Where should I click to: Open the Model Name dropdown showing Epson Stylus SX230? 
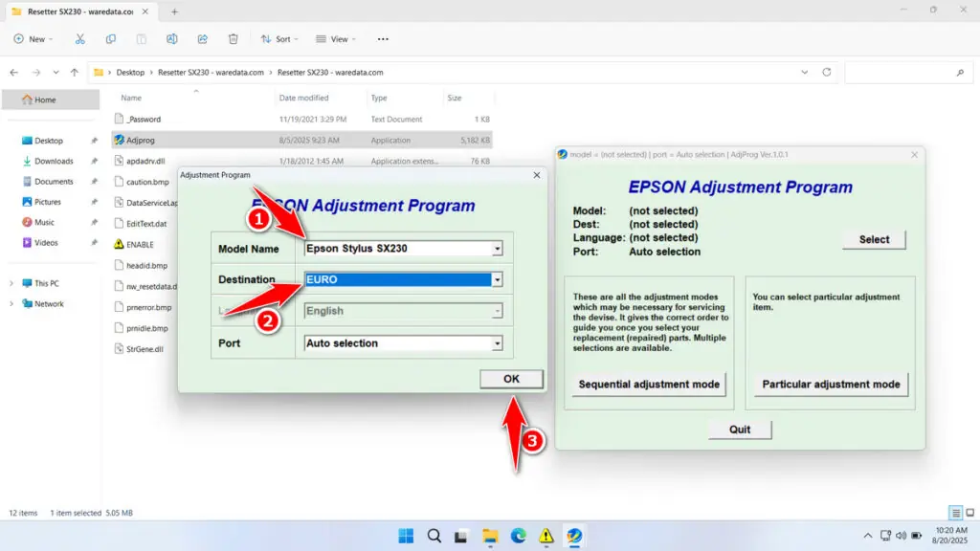(497, 248)
